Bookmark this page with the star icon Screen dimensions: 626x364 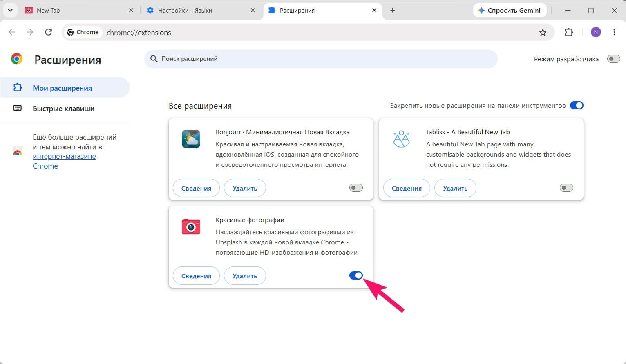point(543,32)
